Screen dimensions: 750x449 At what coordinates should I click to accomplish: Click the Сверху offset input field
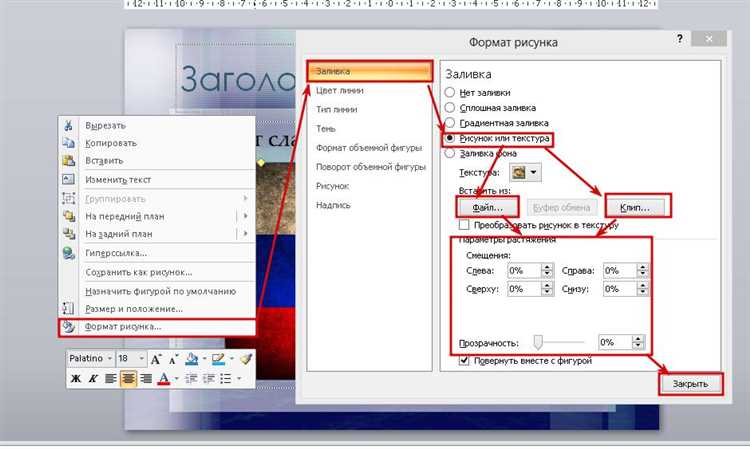tap(524, 289)
